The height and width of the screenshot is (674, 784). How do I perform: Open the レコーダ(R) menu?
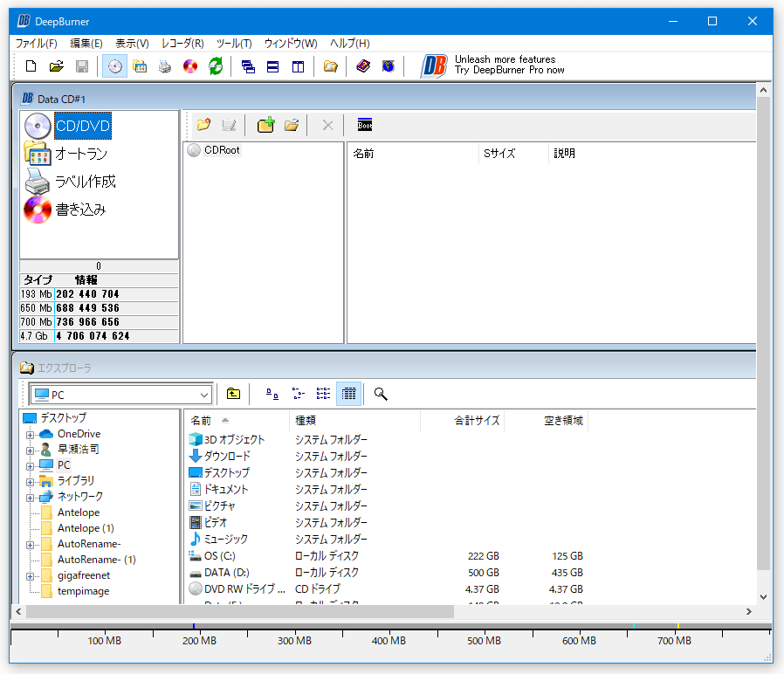pos(182,44)
